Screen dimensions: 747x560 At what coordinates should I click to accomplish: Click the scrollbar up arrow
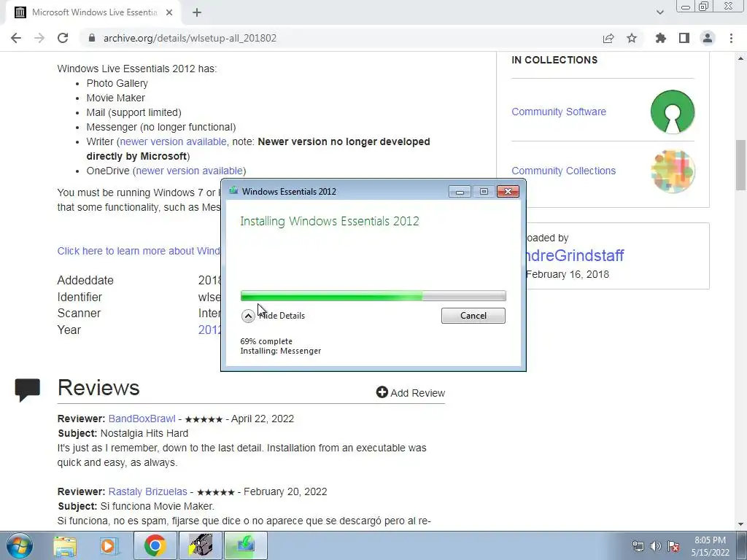click(741, 58)
